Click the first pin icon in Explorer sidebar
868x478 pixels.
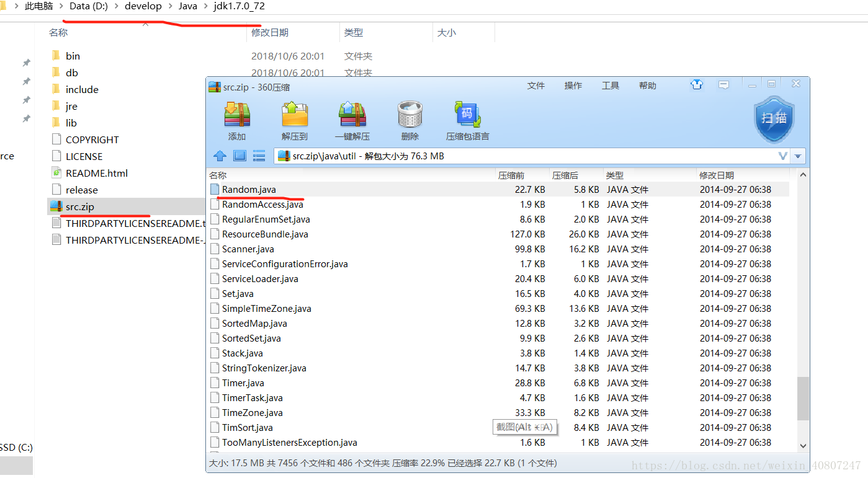[26, 63]
